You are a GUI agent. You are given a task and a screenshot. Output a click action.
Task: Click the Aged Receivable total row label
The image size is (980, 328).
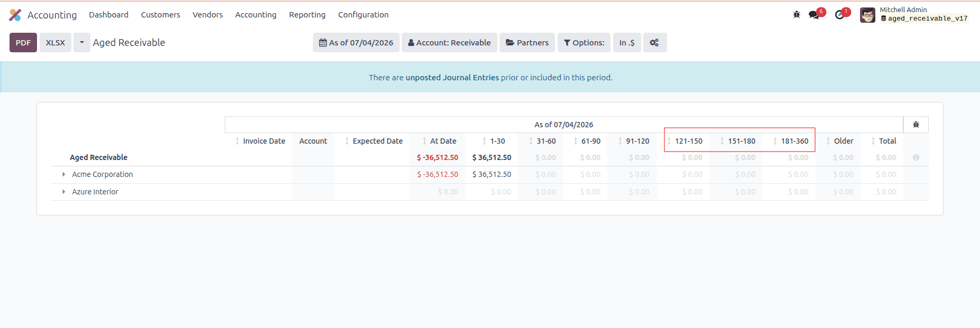click(99, 157)
